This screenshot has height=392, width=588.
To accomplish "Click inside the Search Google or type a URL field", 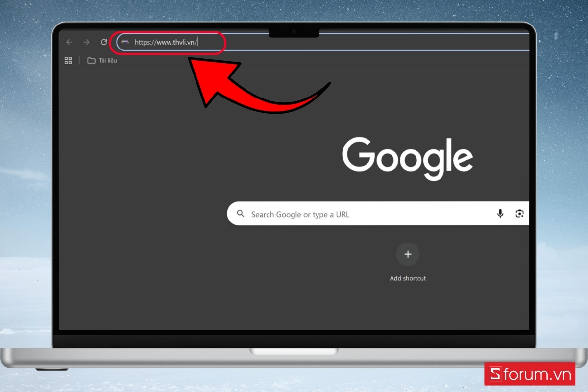I will [x=343, y=214].
